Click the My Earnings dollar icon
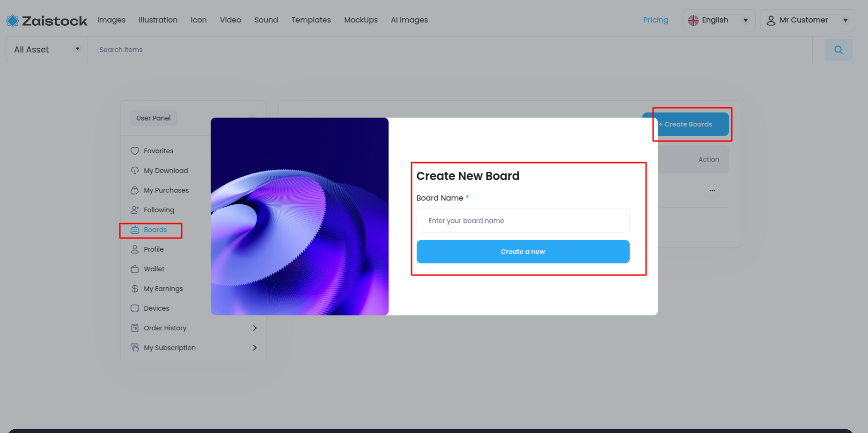The width and height of the screenshot is (868, 433). pos(135,289)
